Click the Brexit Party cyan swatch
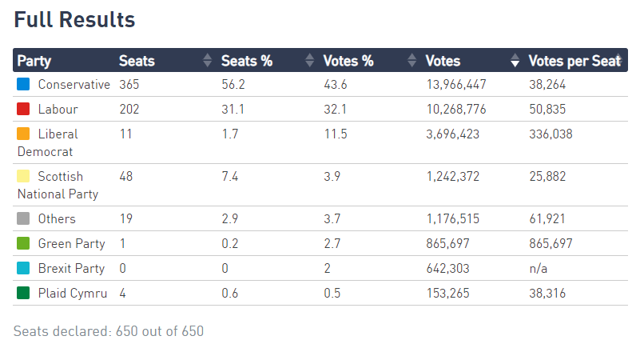The width and height of the screenshot is (644, 348). (x=23, y=268)
